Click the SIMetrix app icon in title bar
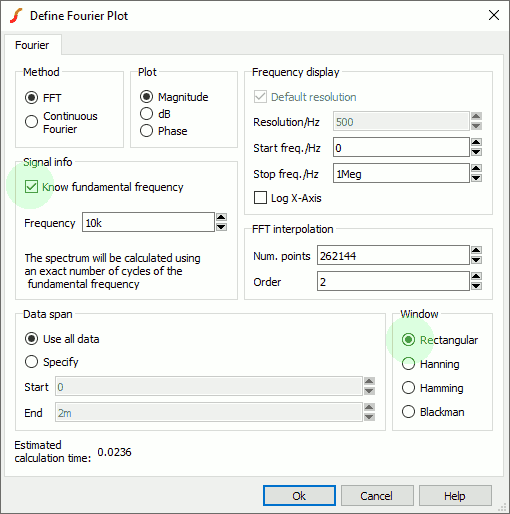 [x=16, y=16]
